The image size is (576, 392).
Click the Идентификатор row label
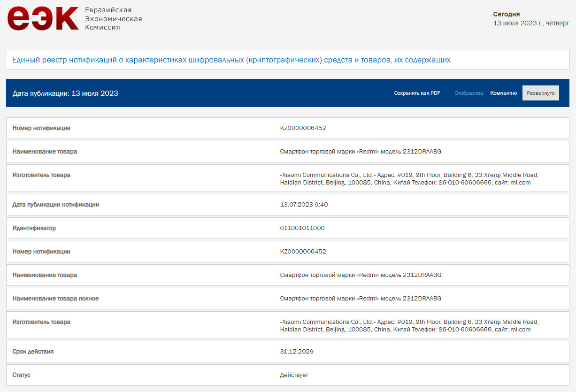point(34,228)
